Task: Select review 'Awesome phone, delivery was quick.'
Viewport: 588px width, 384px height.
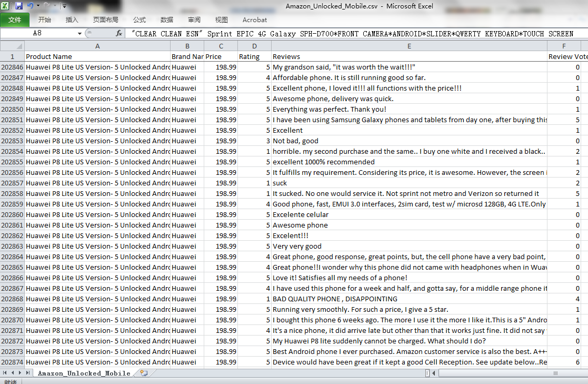Action: (x=409, y=99)
